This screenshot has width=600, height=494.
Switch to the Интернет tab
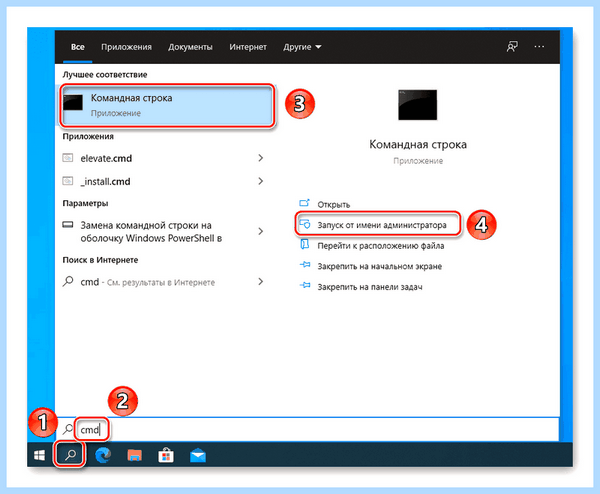tap(248, 47)
